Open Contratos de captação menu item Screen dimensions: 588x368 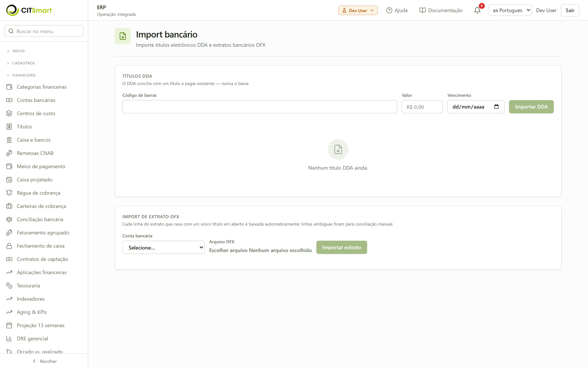tap(44, 259)
